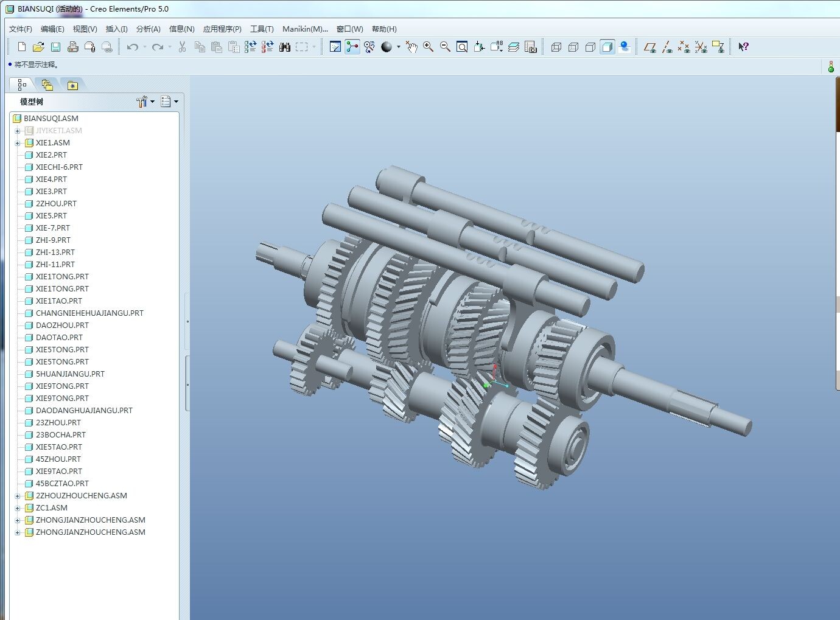Open the 视图(V) menu
The height and width of the screenshot is (620, 840).
tap(85, 29)
